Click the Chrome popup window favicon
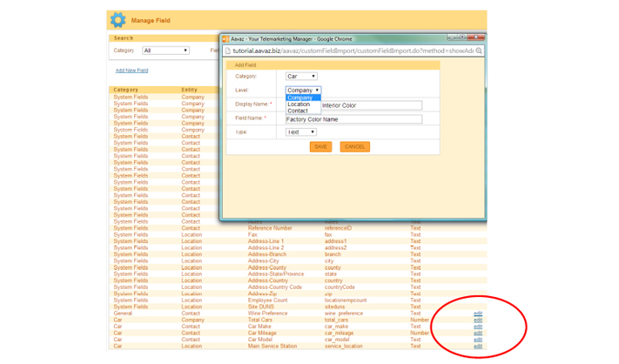619x364 pixels. pyautogui.click(x=225, y=39)
